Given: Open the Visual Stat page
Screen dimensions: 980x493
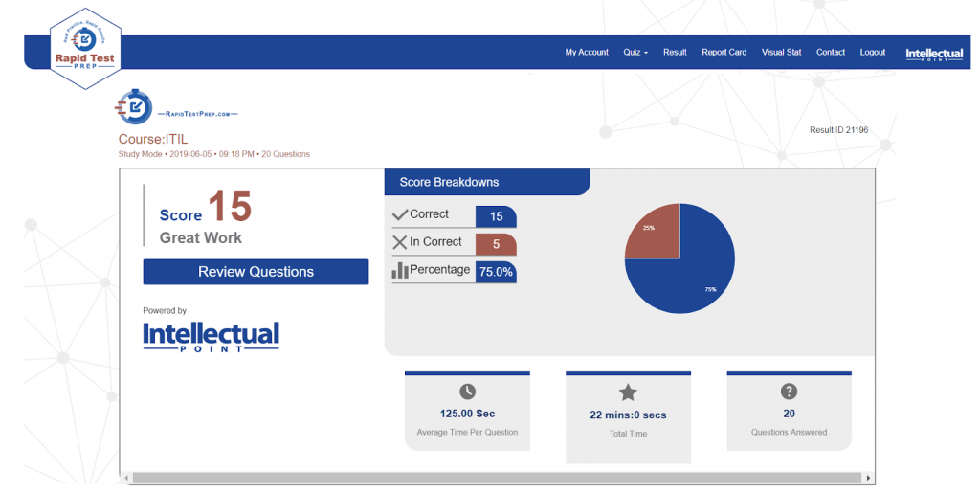Looking at the screenshot, I should (x=781, y=53).
